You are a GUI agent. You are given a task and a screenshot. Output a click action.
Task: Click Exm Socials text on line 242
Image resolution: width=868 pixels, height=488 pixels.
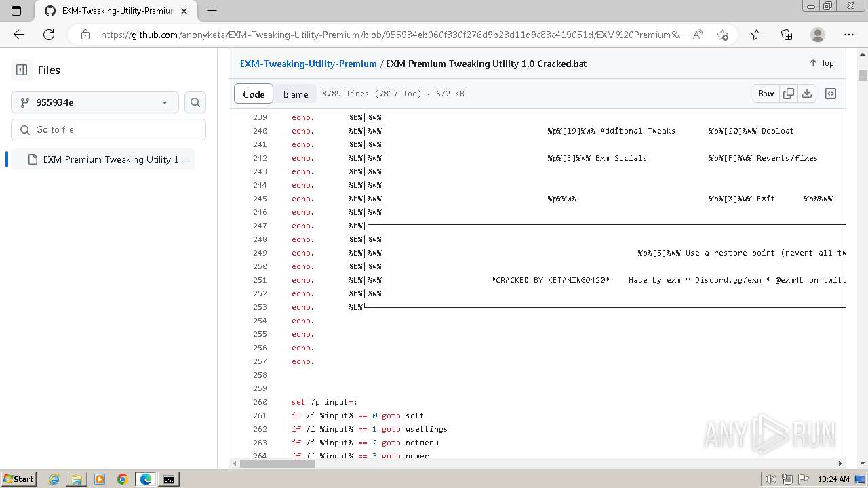tap(621, 158)
